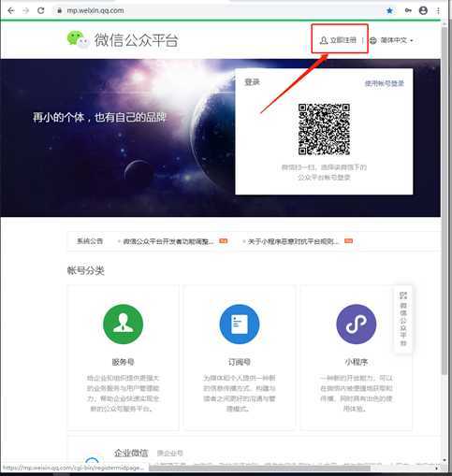Click the 微信公众平台 title text

(137, 40)
